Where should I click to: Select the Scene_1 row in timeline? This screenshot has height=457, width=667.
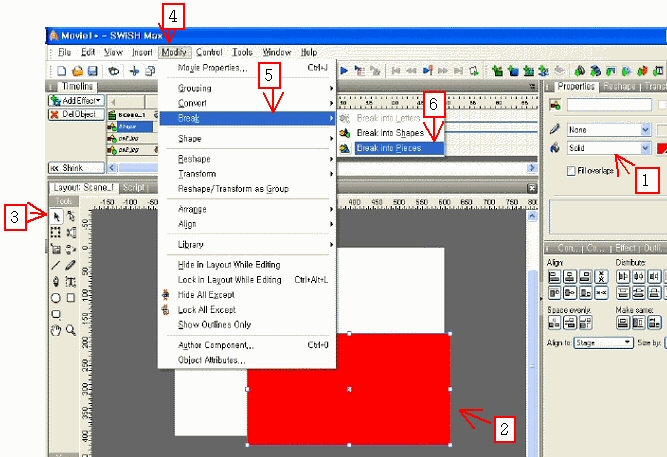tap(133, 115)
